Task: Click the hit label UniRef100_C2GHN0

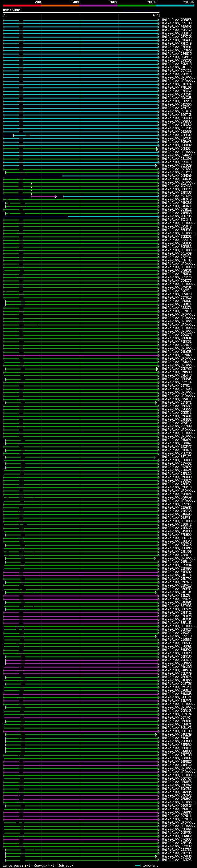Action: coord(177,812)
